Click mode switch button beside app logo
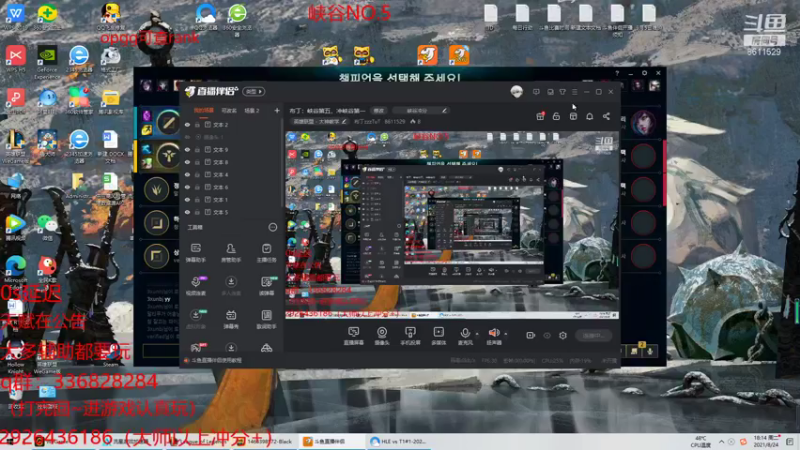Image resolution: width=800 pixels, height=450 pixels. coord(254,92)
